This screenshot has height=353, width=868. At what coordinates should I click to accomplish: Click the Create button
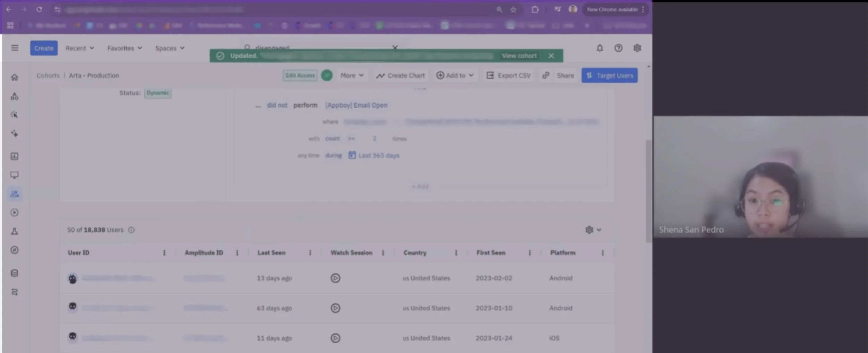[44, 48]
